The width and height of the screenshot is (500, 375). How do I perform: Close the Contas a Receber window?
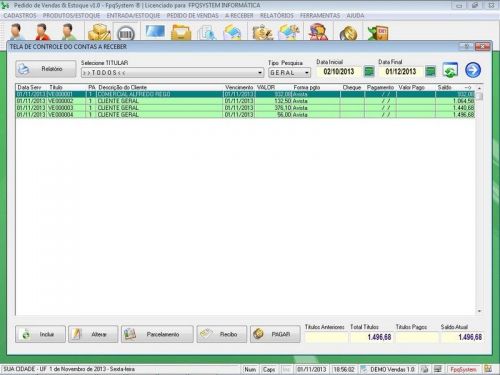point(482,47)
